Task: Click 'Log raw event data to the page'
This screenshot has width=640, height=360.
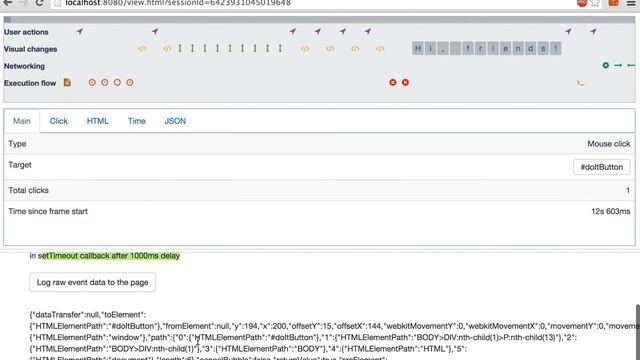Action: (92, 282)
